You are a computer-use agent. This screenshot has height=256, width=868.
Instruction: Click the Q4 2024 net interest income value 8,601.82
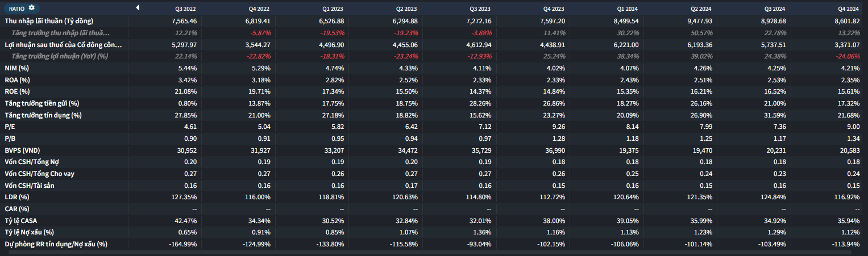[x=846, y=21]
